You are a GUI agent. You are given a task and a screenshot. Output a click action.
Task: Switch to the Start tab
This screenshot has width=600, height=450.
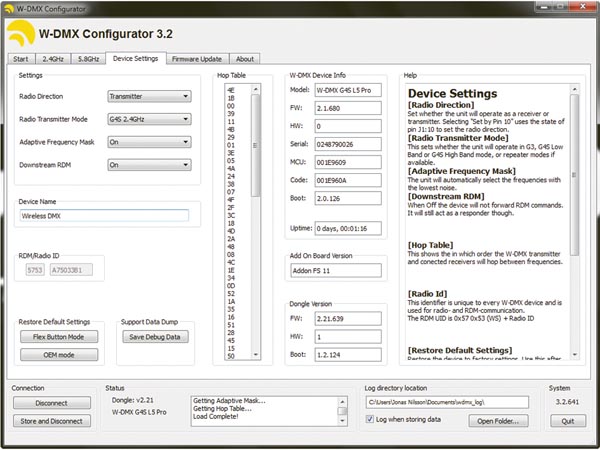pos(21,59)
